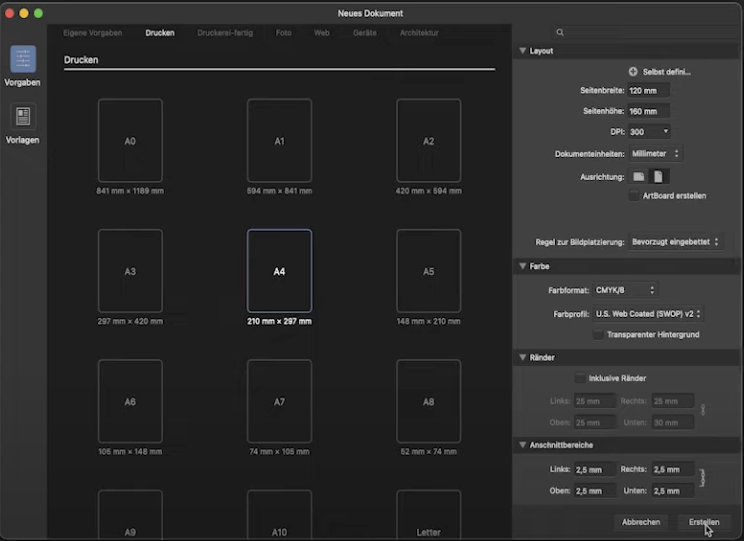Collapse the Layout section triangle
Viewport: 744px width, 541px height.
coord(522,51)
